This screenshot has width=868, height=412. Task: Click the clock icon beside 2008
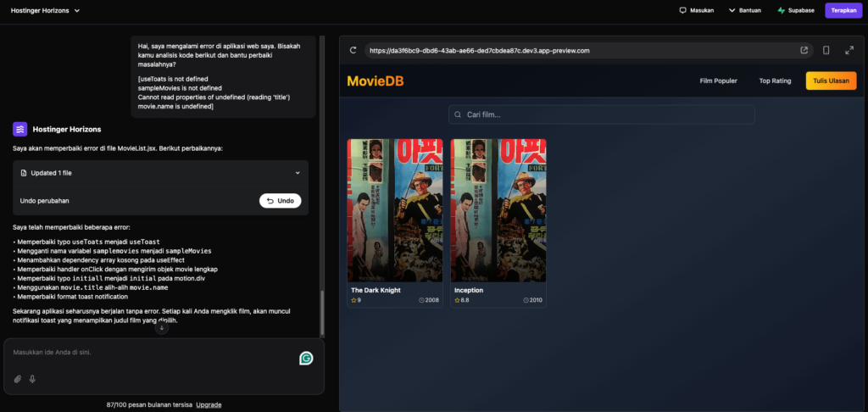422,300
